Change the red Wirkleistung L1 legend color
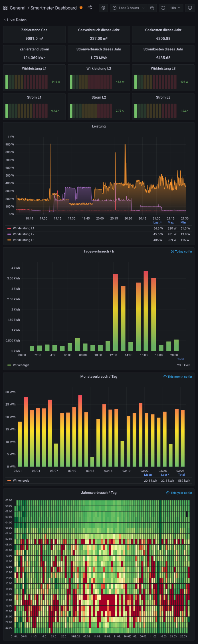198x644 pixels. (9, 228)
